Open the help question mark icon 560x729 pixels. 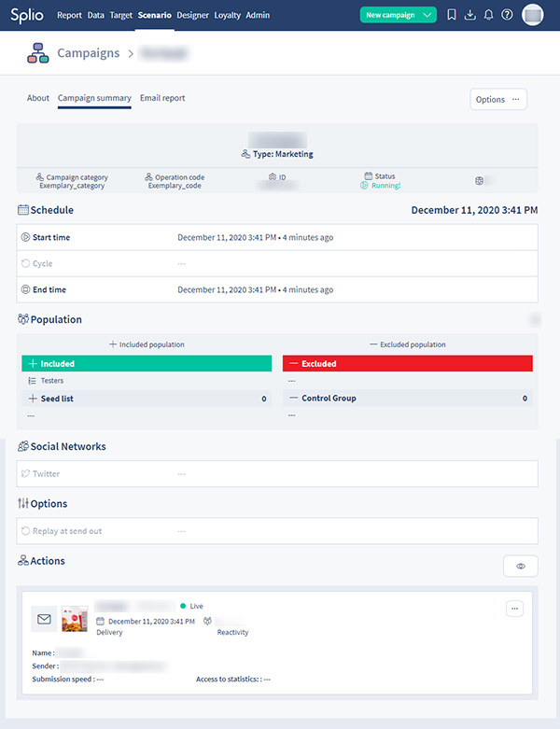coord(507,15)
